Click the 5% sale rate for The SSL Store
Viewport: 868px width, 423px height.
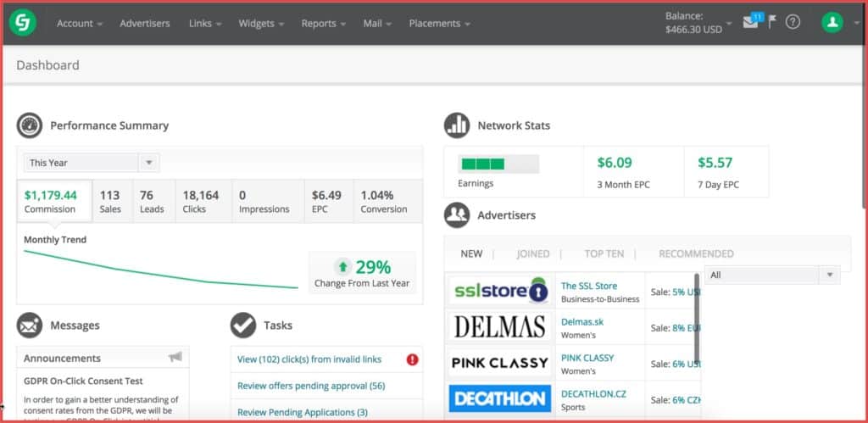[x=687, y=292]
